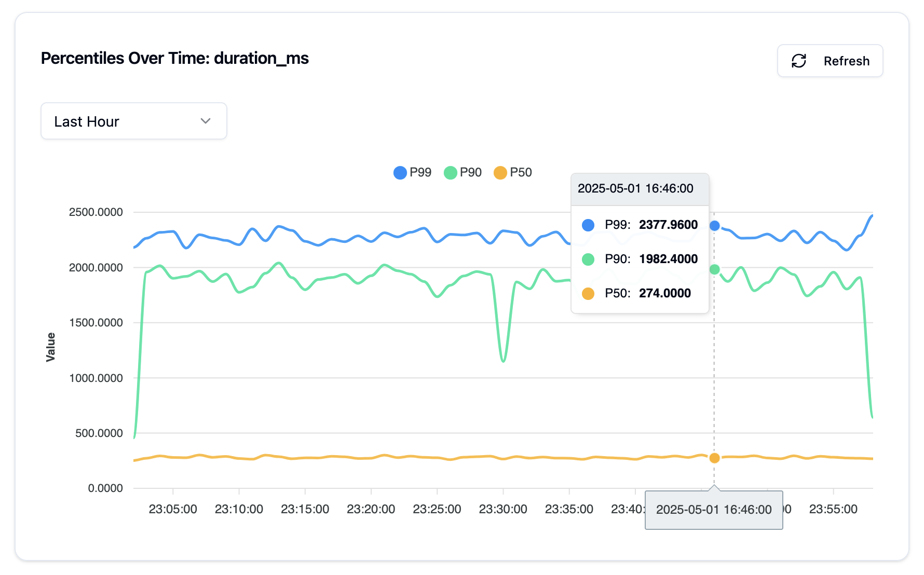Click the highlighted blue P99 data point
Screen dimensions: 924x575
(x=714, y=226)
